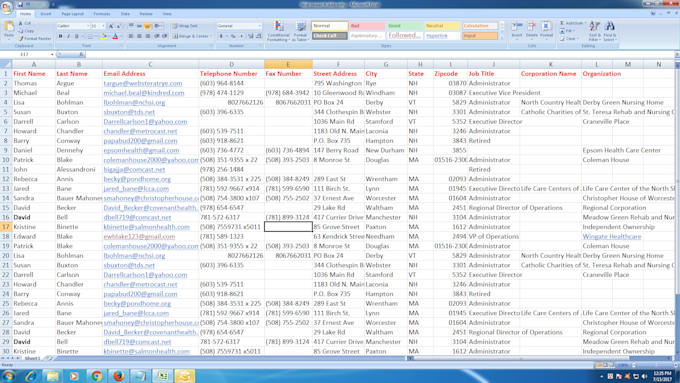Apply the Good cell style
Screen dimensions: 680x383
405,26
